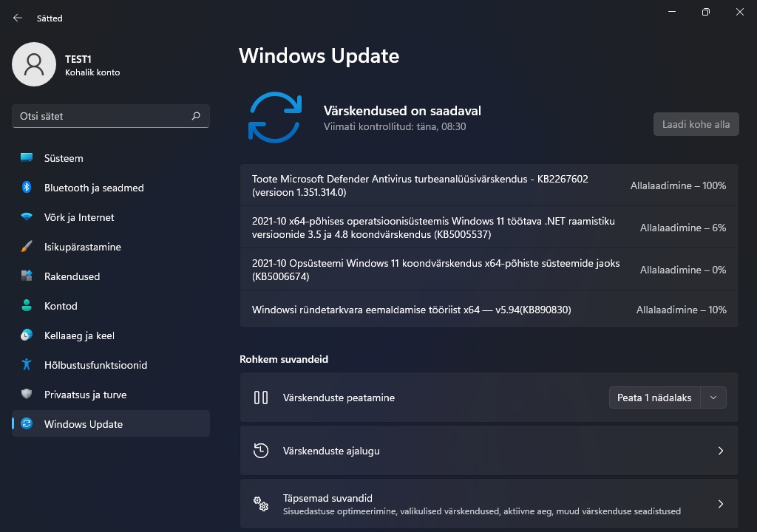The width and height of the screenshot is (757, 532).
Task: Click the paintbrush icon for Isikupärastamine
Action: (27, 247)
